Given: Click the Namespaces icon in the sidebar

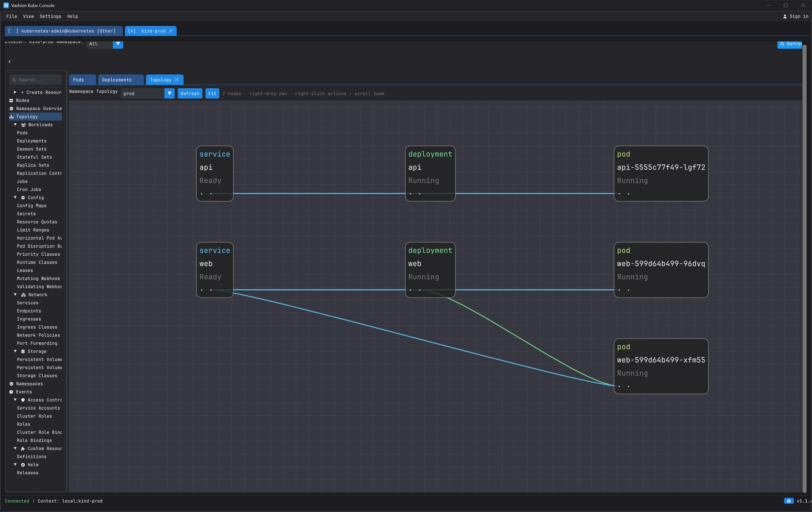Looking at the screenshot, I should tap(11, 384).
